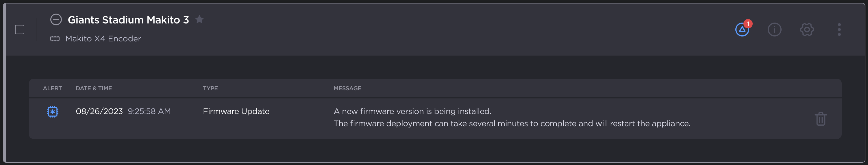Click the red alert count badge
This screenshot has width=868, height=165.
pos(748,24)
